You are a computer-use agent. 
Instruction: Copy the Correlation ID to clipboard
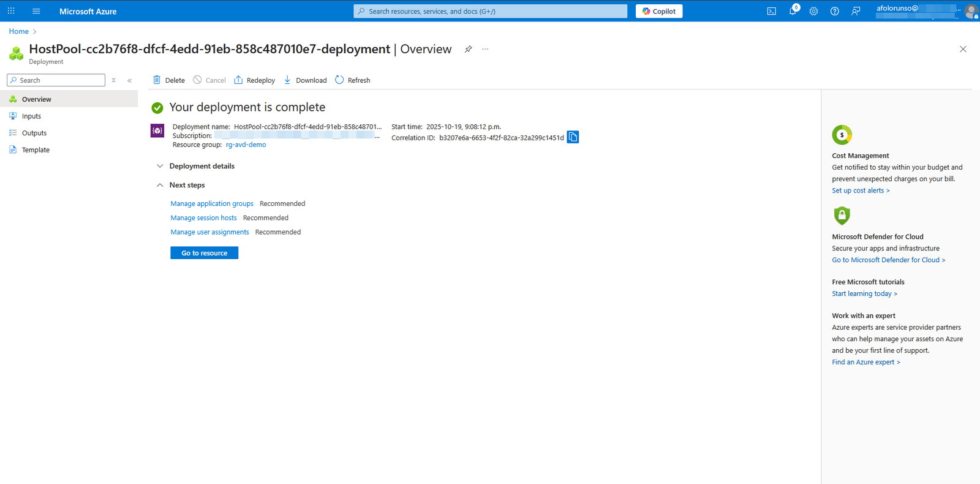[x=573, y=137]
